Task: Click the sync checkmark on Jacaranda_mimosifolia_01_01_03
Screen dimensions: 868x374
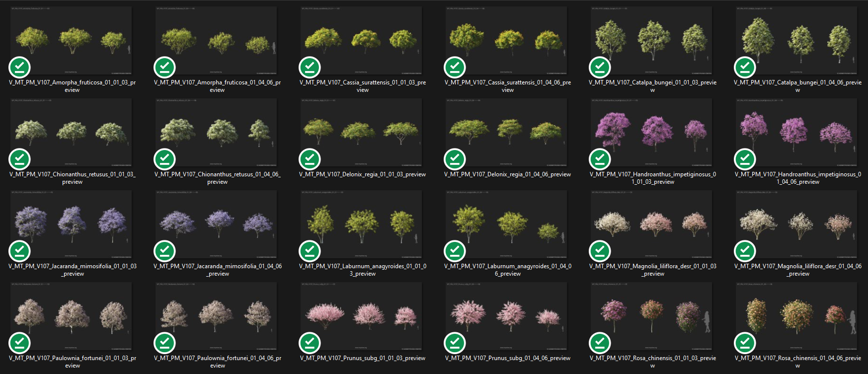Action: click(20, 251)
